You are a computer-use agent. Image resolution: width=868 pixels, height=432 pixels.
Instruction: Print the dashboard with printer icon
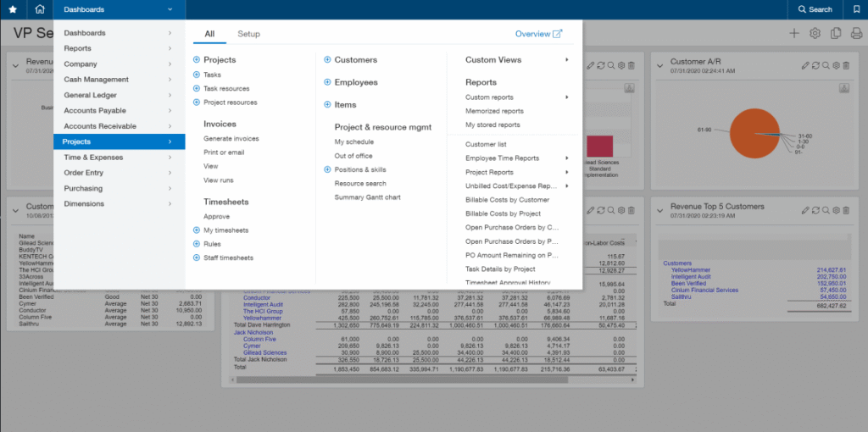856,33
